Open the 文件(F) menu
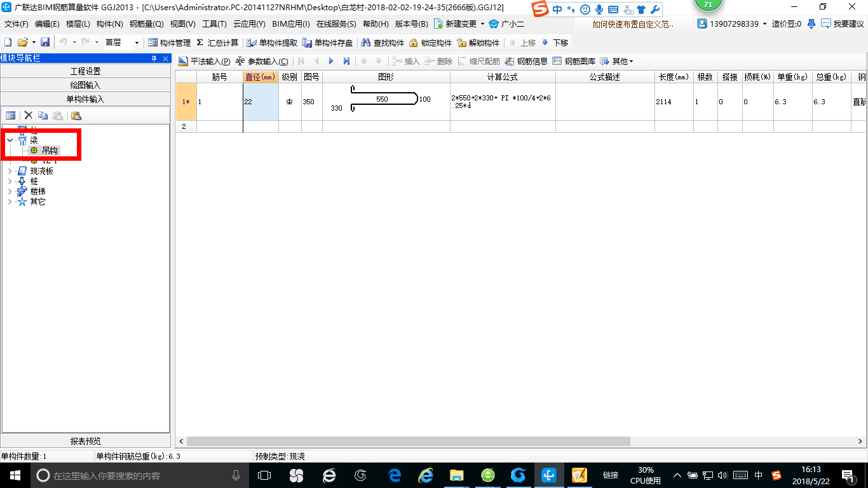Viewport: 868px width, 488px height. click(x=16, y=24)
